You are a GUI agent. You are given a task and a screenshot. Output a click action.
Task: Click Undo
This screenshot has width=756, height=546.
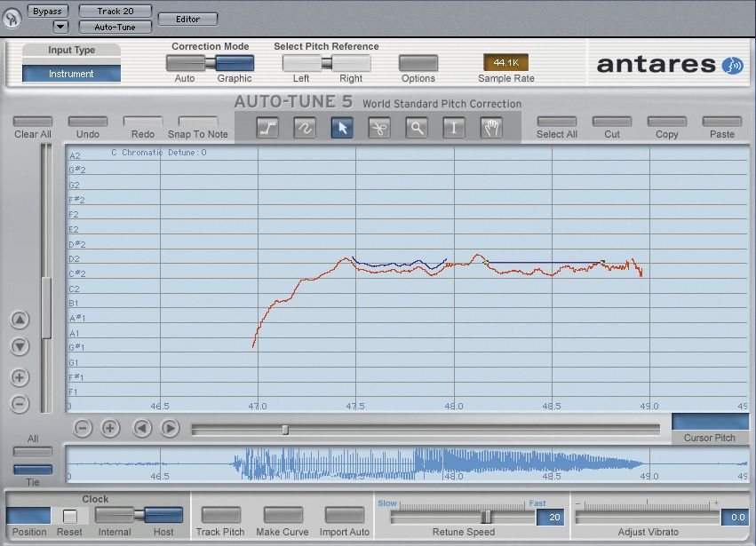(x=88, y=122)
